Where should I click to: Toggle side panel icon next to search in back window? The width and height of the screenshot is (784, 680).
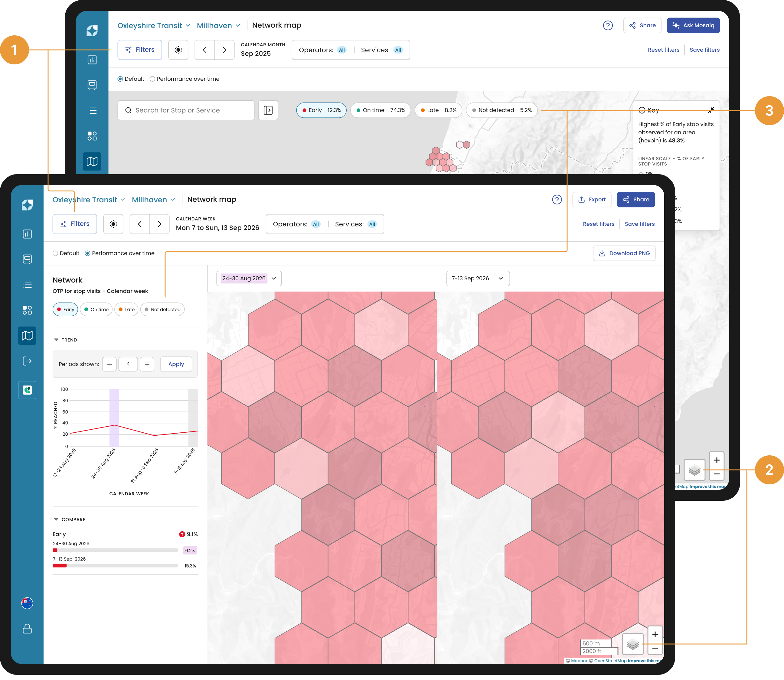[268, 110]
